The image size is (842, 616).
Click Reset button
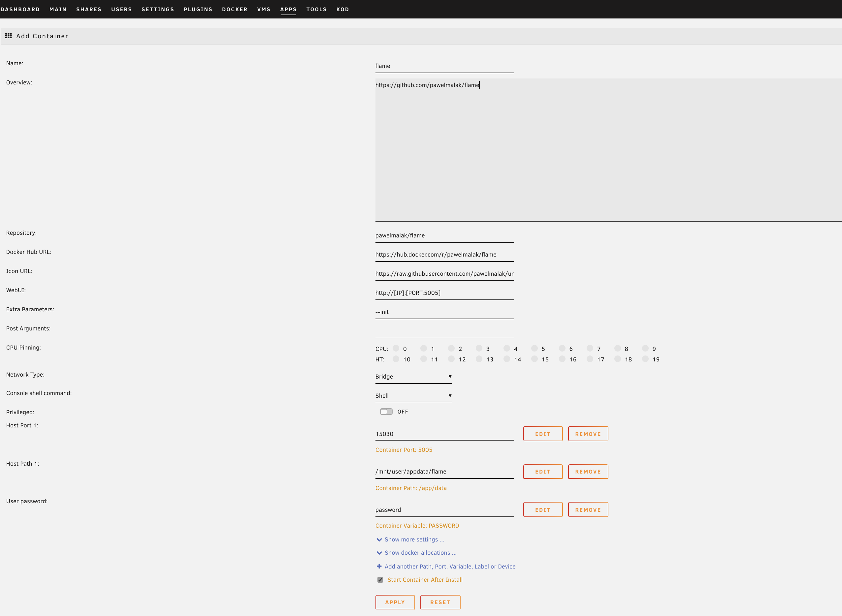440,602
